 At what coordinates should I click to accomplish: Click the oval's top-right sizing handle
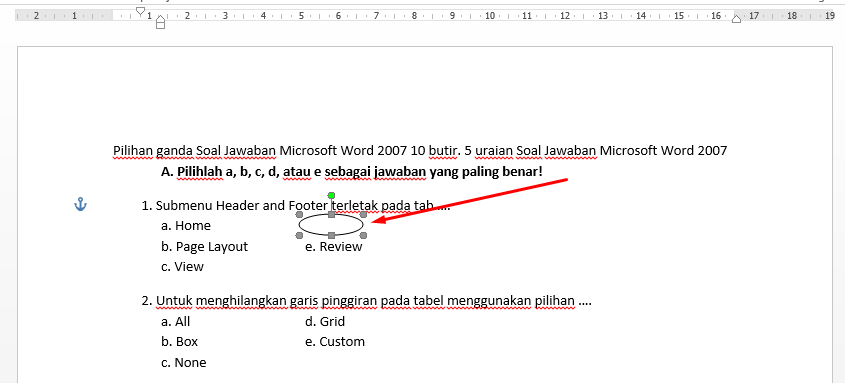pyautogui.click(x=363, y=214)
